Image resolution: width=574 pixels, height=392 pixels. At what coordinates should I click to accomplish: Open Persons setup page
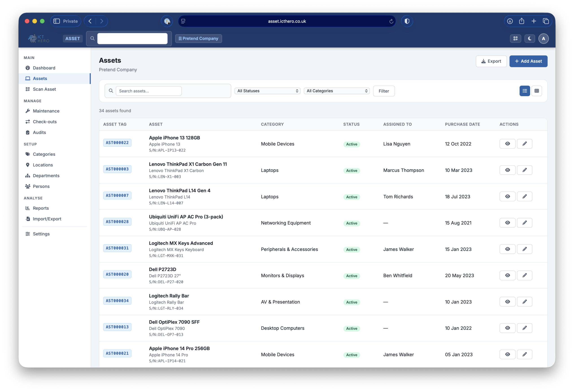point(54,187)
